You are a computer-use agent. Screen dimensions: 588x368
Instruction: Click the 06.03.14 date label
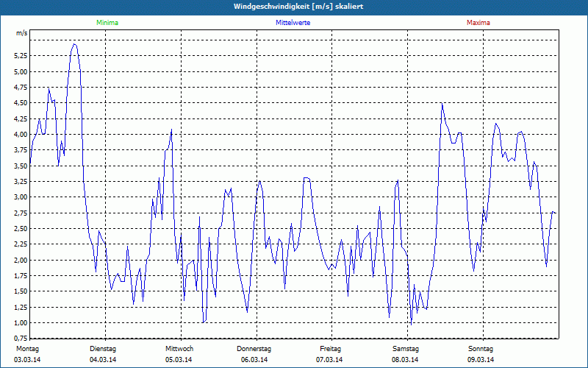(254, 360)
